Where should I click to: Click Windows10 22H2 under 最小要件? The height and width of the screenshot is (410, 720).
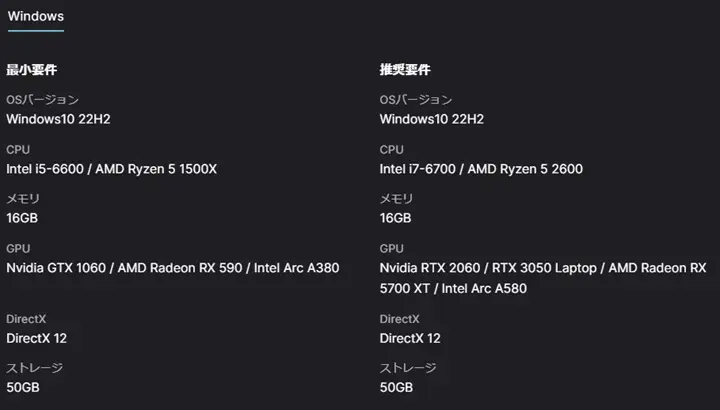58,119
